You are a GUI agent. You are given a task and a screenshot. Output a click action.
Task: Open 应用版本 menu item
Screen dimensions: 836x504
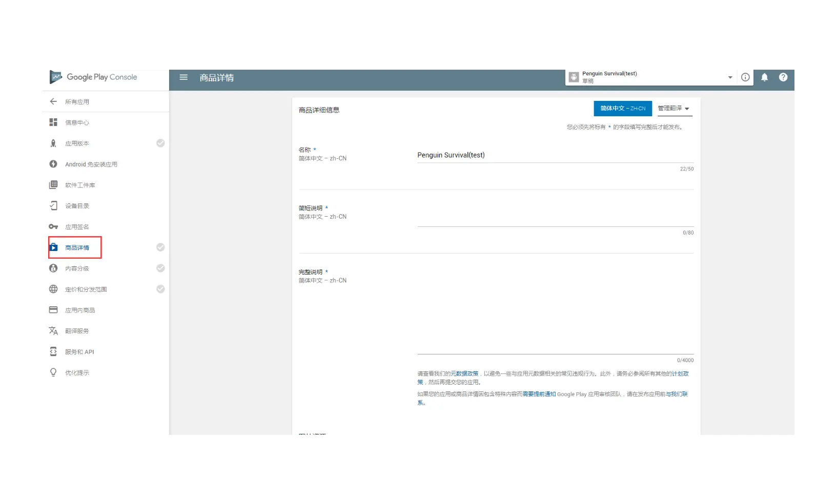click(77, 143)
